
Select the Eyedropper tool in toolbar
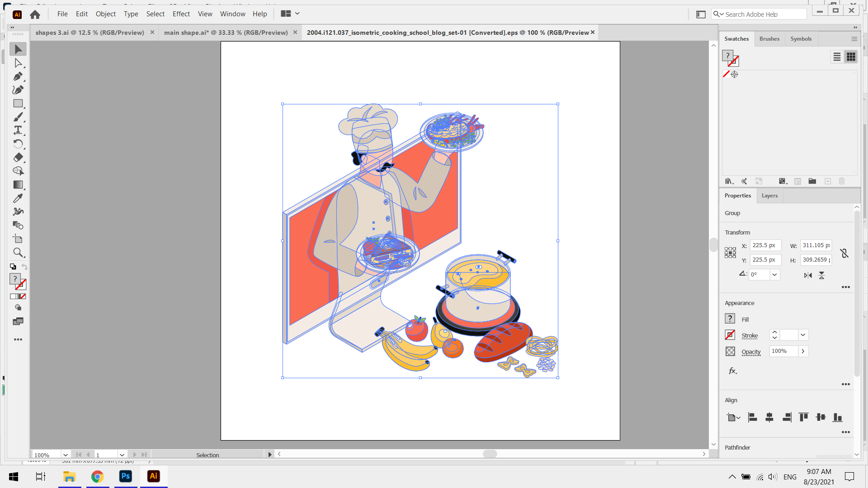(18, 198)
